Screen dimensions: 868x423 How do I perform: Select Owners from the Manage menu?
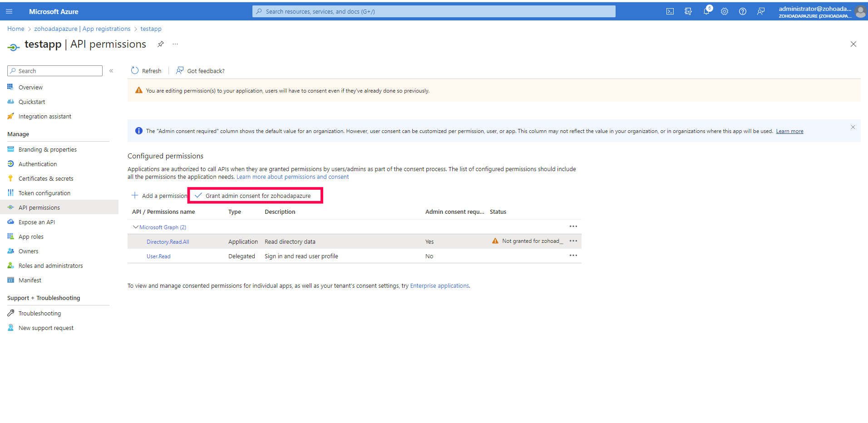tap(28, 251)
